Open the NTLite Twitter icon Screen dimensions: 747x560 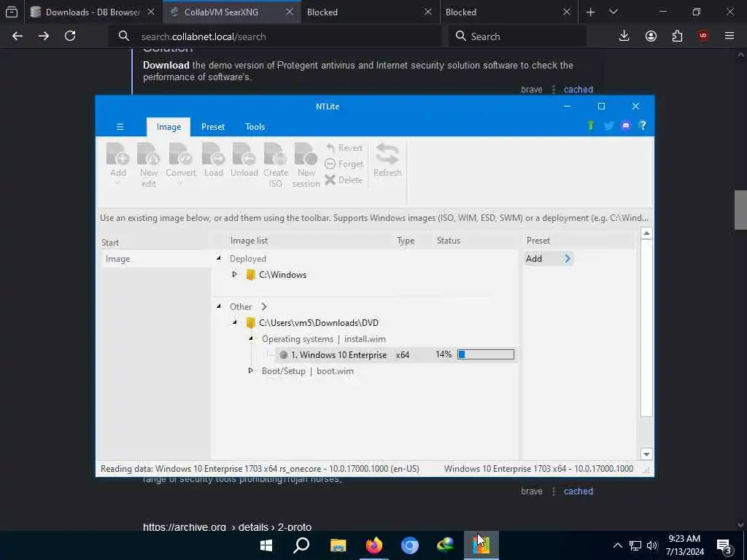tap(608, 125)
